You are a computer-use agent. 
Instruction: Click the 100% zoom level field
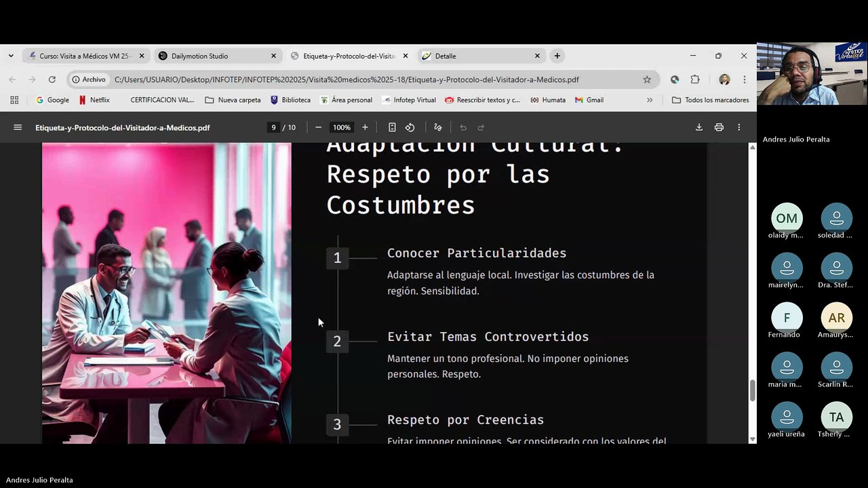point(342,127)
